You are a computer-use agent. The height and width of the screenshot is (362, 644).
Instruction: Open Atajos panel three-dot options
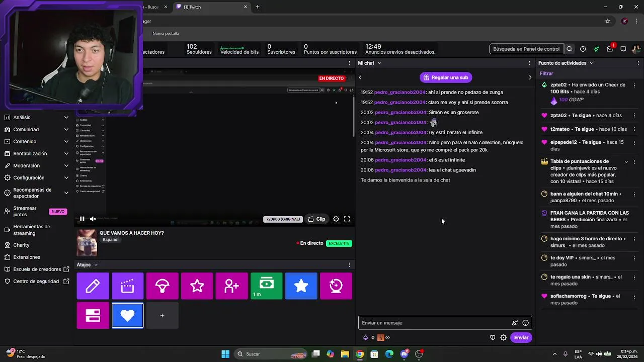coord(350,264)
